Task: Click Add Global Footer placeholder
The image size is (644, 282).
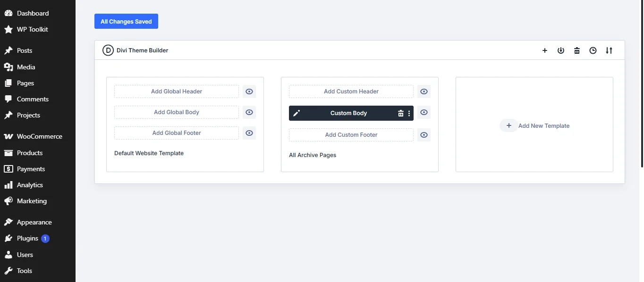Action: pos(177,133)
